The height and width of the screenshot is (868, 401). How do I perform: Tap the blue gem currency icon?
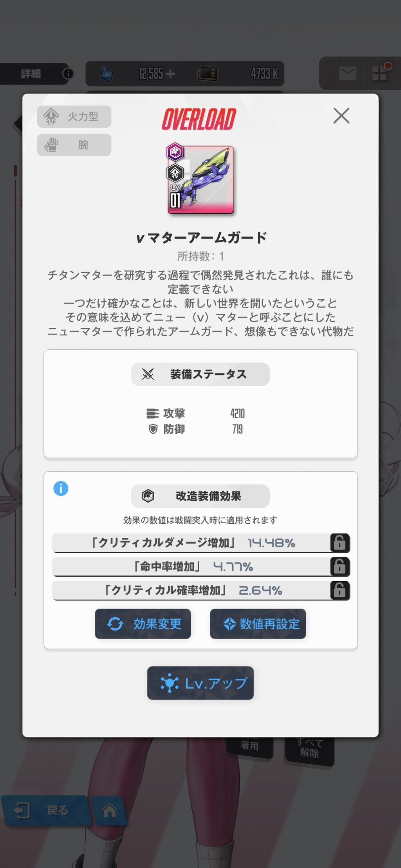(107, 73)
